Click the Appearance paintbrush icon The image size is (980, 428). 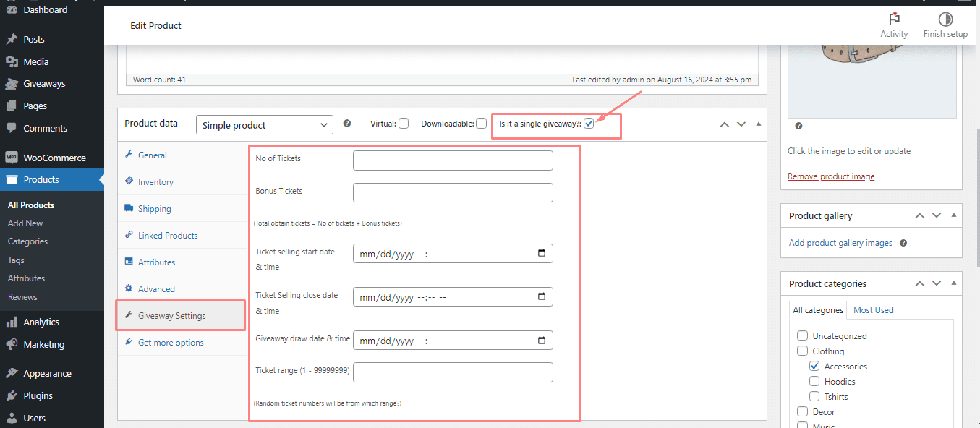click(x=12, y=373)
